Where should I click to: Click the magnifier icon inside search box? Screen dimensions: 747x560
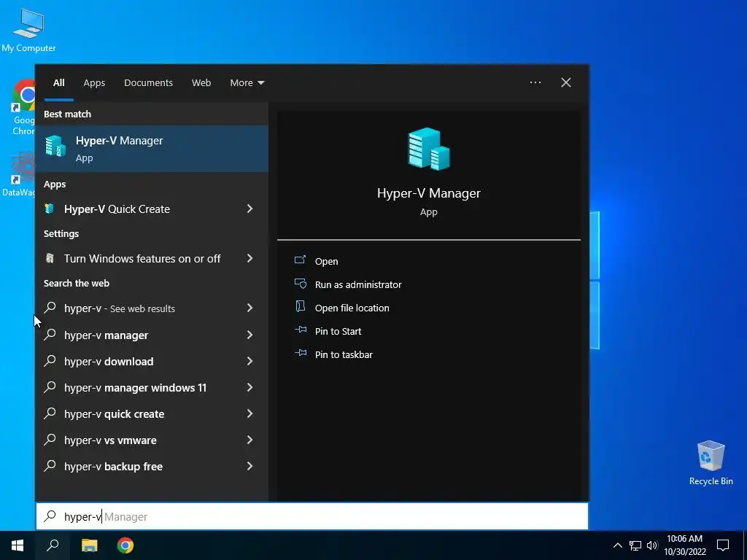[x=50, y=516]
